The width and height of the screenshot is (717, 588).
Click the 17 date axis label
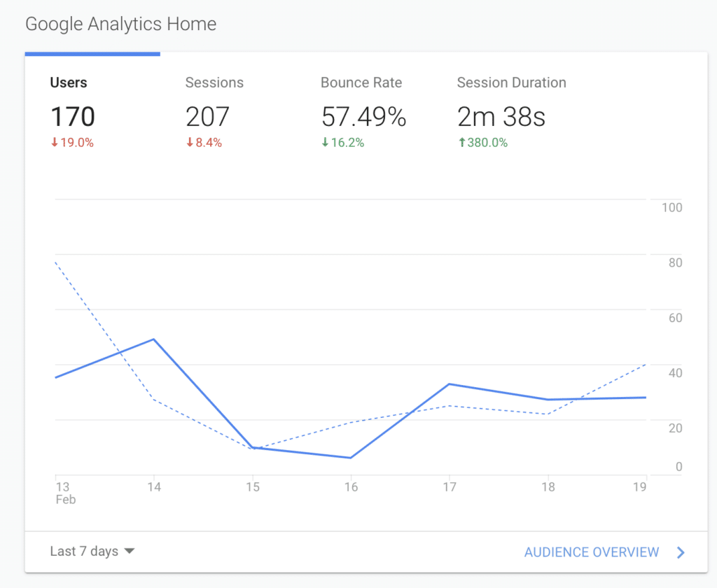tap(450, 487)
